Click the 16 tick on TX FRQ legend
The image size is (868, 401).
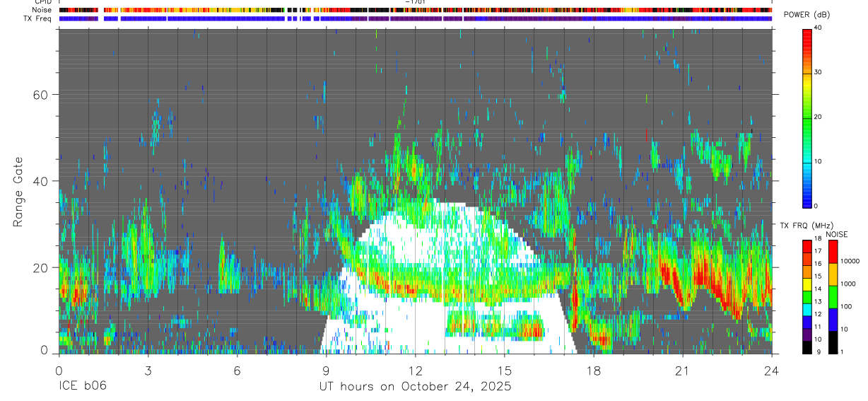[819, 265]
